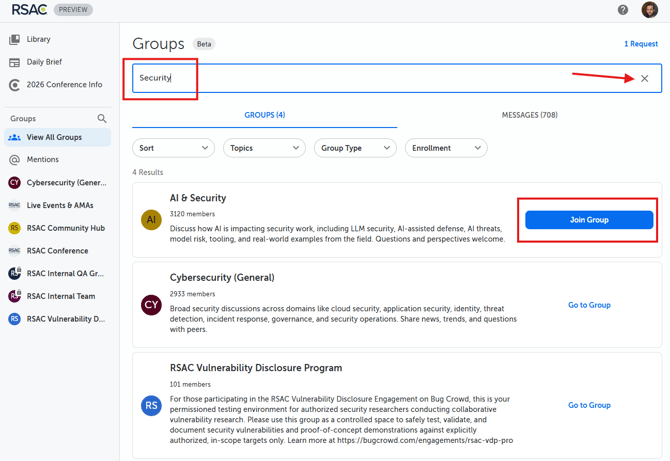Click the Security search input field
670x461 pixels.
click(x=380, y=78)
